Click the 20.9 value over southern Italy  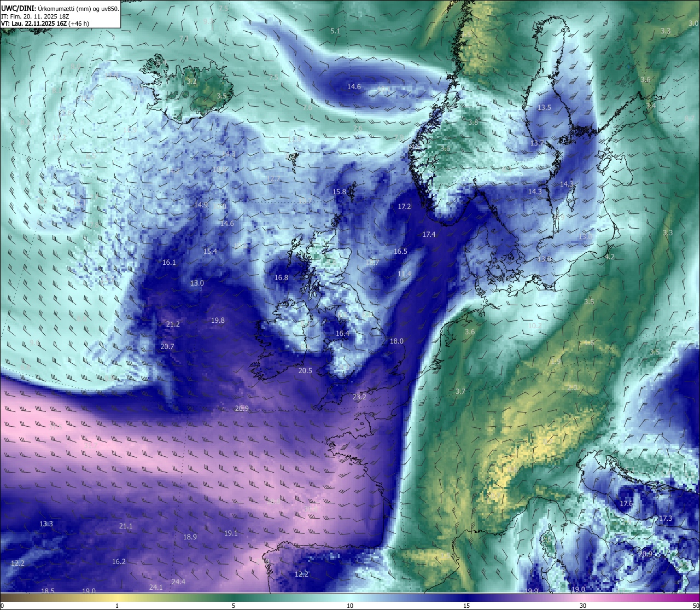click(x=645, y=554)
